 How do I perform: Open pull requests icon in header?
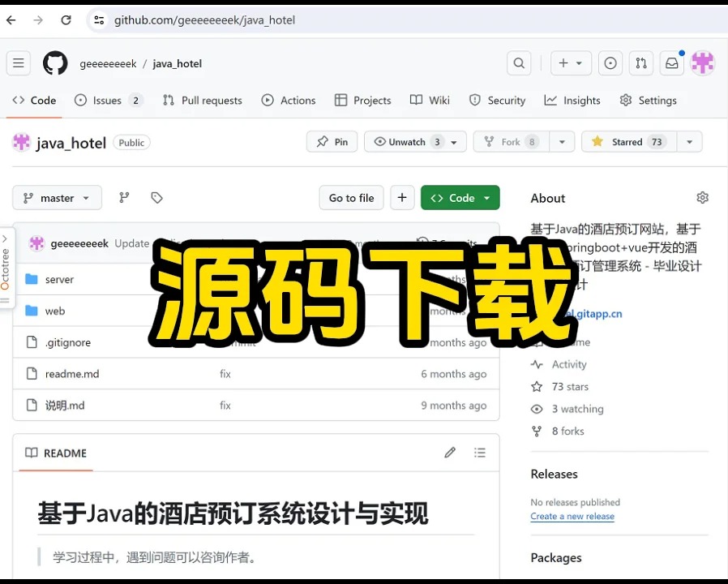[640, 63]
